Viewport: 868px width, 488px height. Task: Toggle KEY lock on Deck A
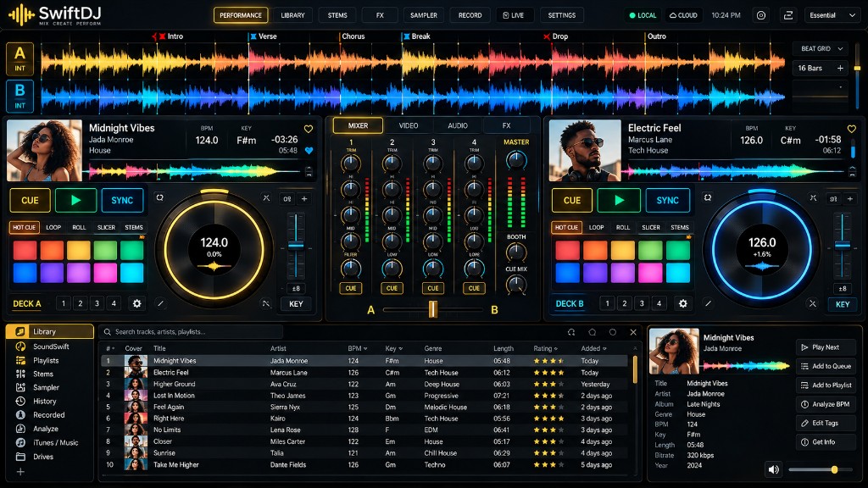(x=296, y=304)
